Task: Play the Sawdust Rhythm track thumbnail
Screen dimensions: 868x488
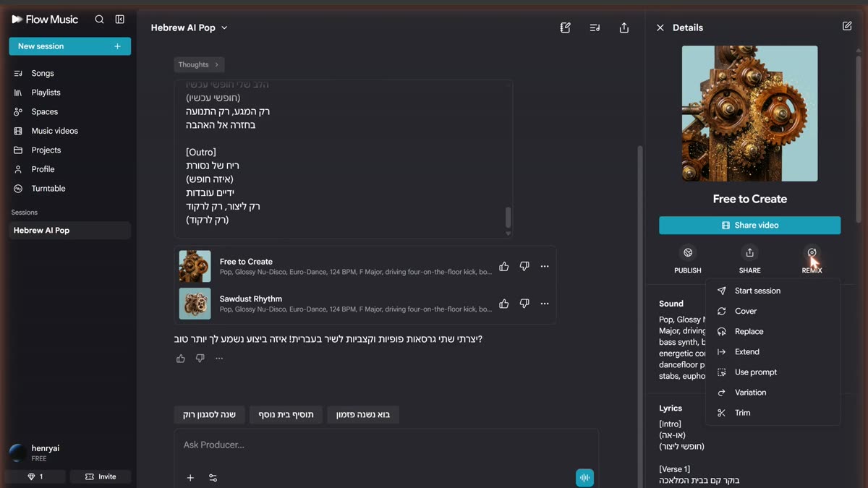Action: coord(195,304)
